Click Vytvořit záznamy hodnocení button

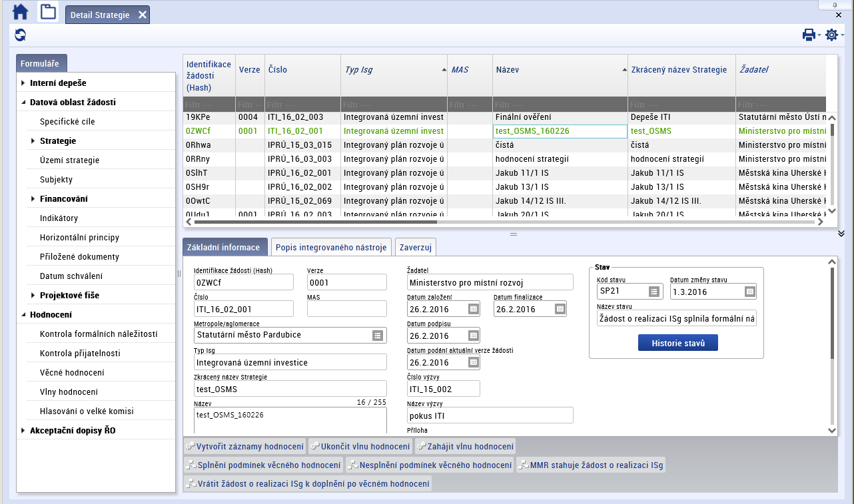point(244,446)
